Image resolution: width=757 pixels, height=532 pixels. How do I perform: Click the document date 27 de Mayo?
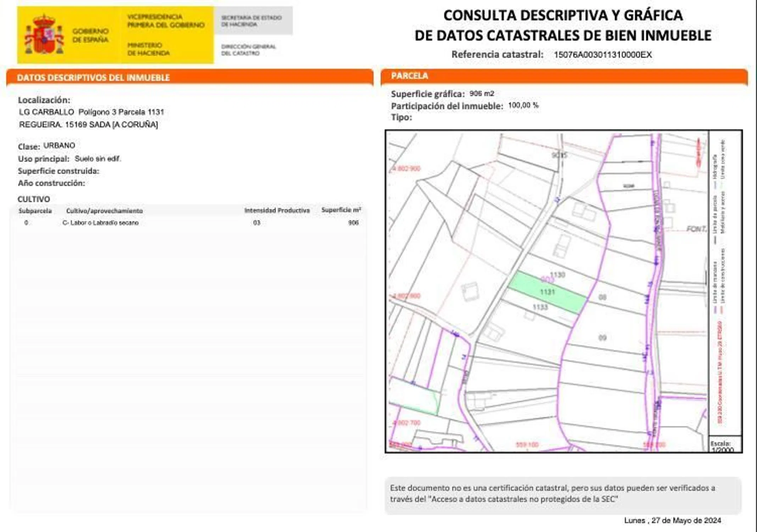672,520
